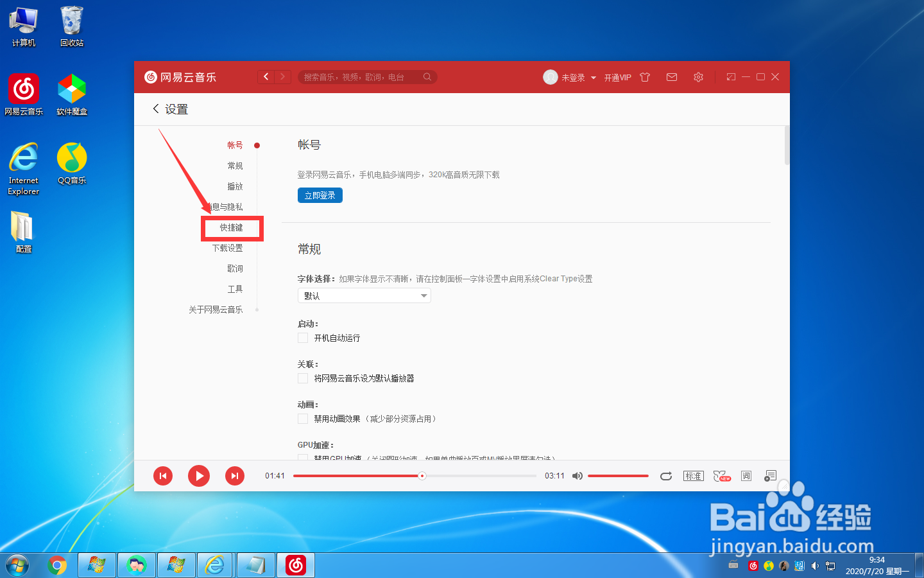Toggle desktop lyrics 词 icon
This screenshot has width=924, height=578.
[746, 476]
